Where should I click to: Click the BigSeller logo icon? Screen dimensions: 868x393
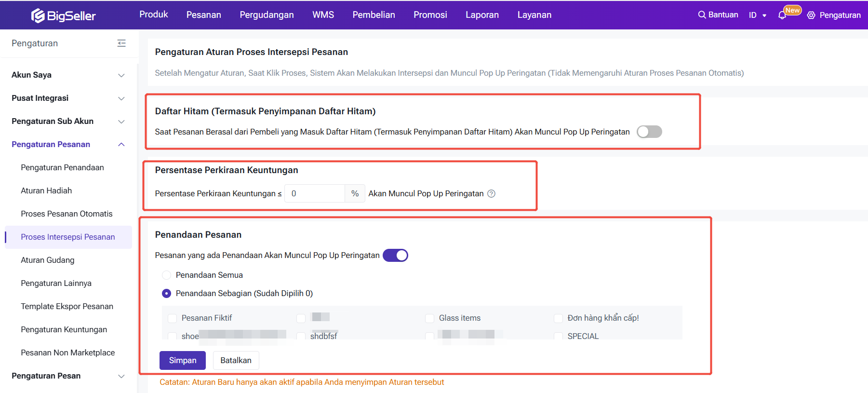tap(38, 16)
